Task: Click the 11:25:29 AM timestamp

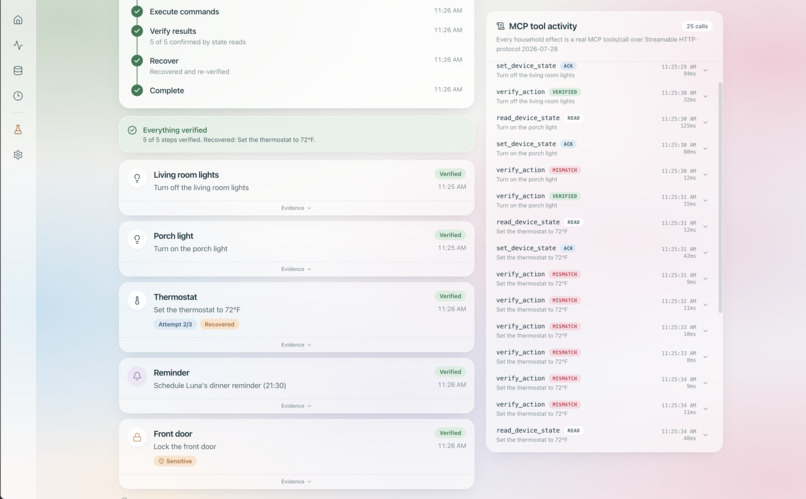Action: (679, 67)
